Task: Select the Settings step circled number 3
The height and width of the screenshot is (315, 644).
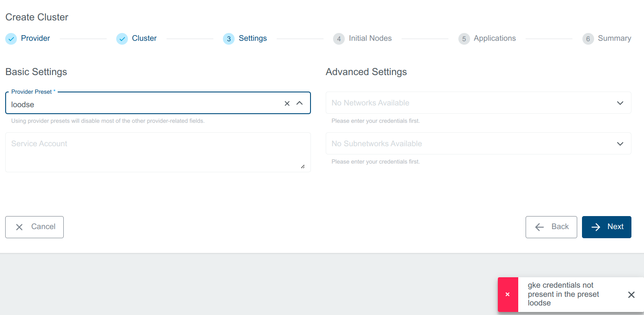Action: click(x=229, y=39)
